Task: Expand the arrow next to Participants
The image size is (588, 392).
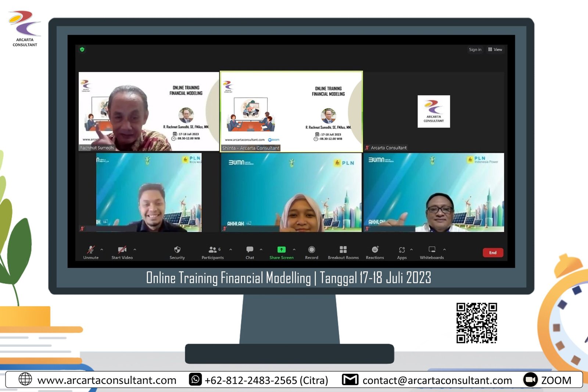Action: (231, 249)
